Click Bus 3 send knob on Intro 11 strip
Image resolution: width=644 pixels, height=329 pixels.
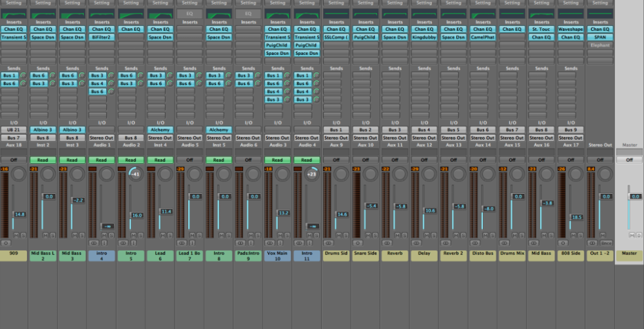click(317, 99)
